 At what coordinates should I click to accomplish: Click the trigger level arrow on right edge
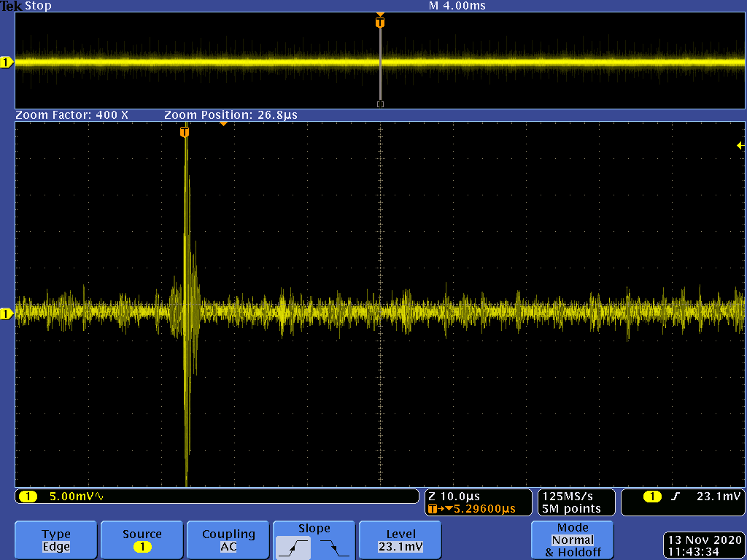click(x=740, y=146)
